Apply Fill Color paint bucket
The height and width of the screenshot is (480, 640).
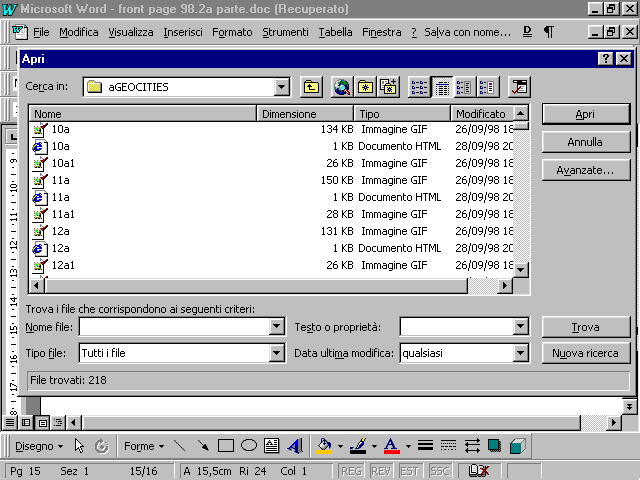(324, 446)
